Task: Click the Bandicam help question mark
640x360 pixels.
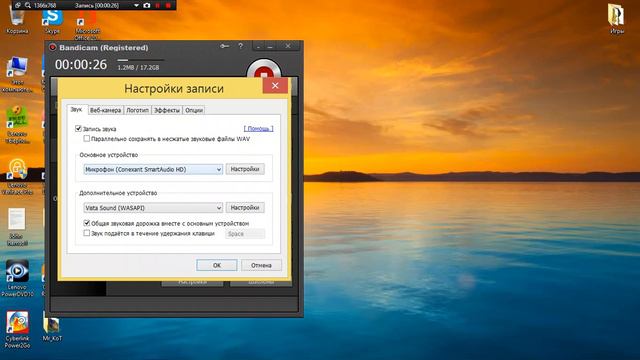Action: [240, 46]
